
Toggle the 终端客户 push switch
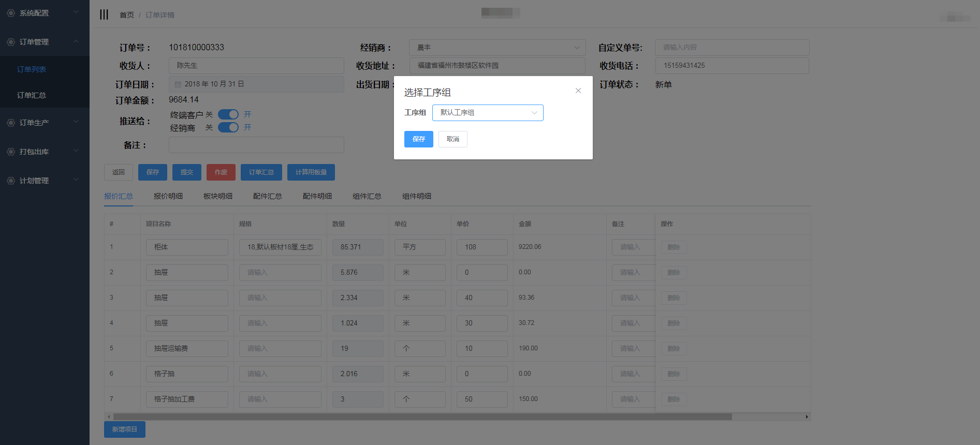pos(228,114)
